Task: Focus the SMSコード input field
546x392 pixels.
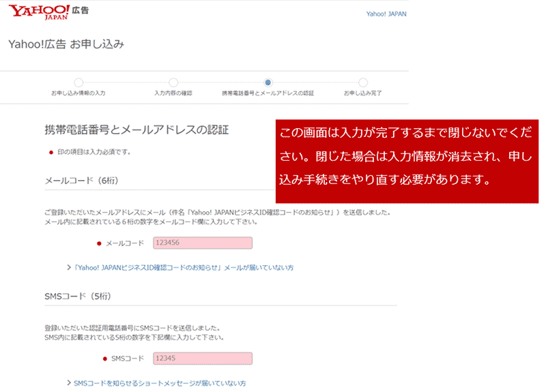Action: pos(203,359)
